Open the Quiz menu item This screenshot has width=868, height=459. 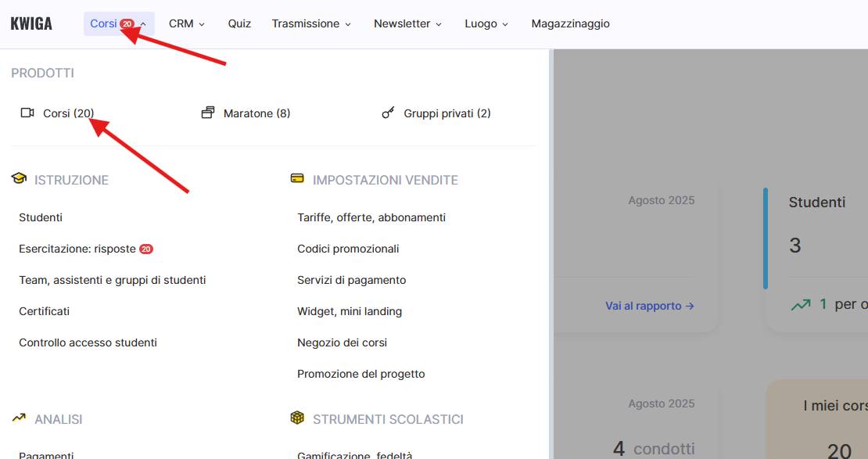[239, 23]
